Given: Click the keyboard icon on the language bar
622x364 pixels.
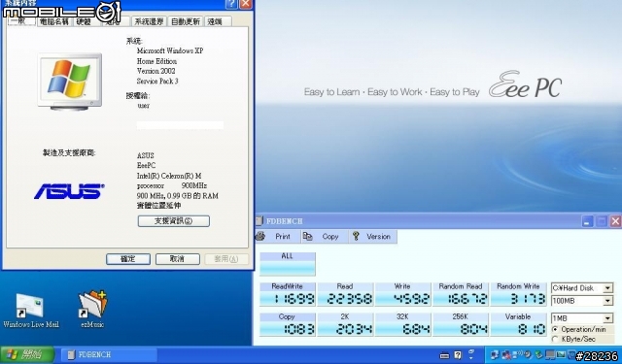Looking at the screenshot, I should tap(445, 355).
